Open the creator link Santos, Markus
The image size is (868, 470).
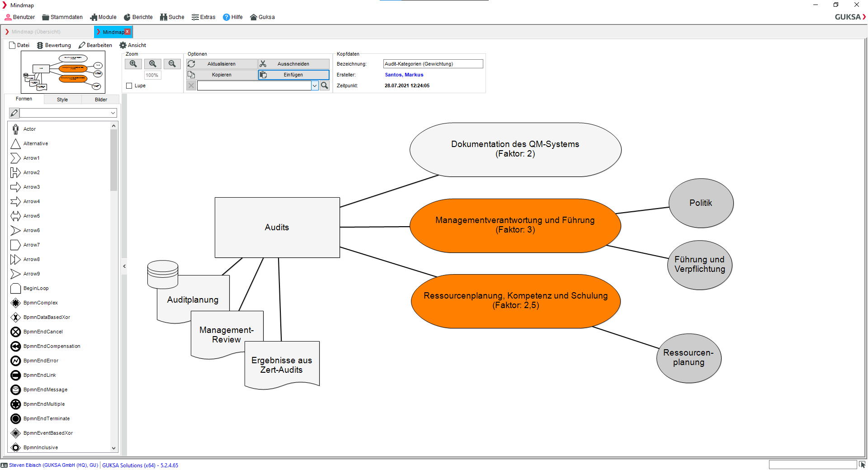click(x=404, y=75)
